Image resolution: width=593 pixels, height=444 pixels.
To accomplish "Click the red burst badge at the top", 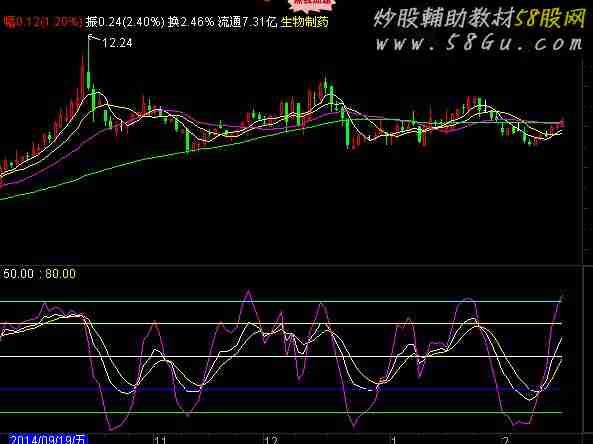I will [312, 4].
